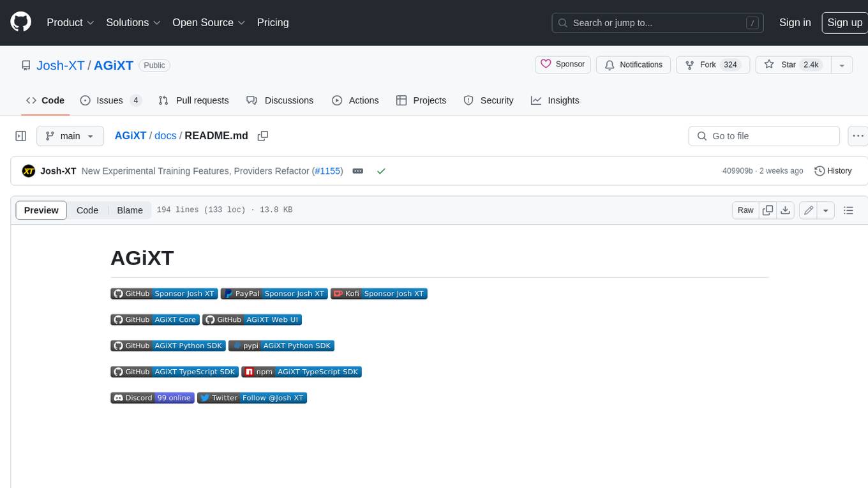Image resolution: width=868 pixels, height=488 pixels.
Task: Copy raw file contents
Action: pos(768,210)
